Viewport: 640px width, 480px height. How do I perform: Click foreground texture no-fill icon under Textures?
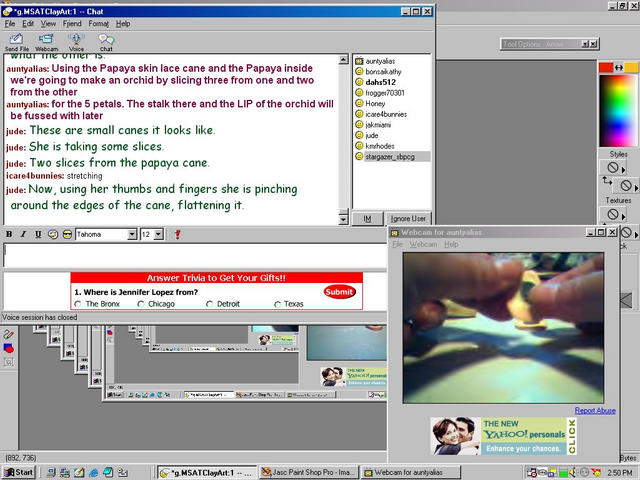612,214
